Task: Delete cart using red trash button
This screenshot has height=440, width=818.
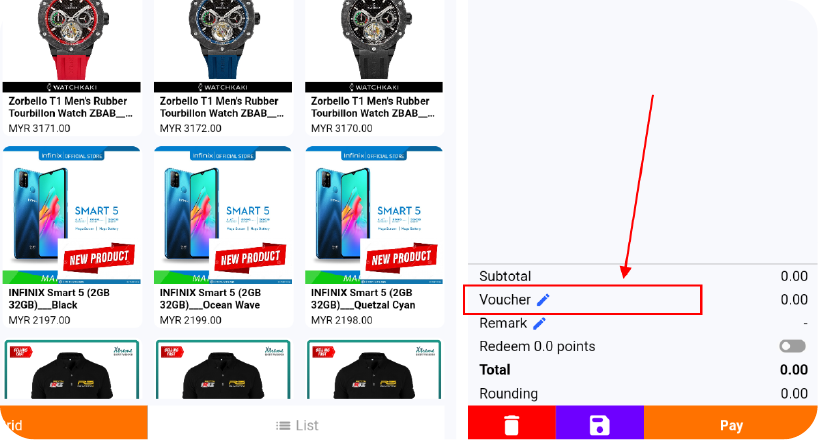Action: (512, 423)
